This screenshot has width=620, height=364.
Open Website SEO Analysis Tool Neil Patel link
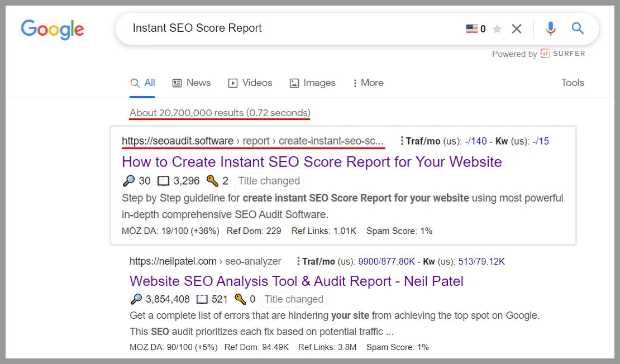pos(297,281)
